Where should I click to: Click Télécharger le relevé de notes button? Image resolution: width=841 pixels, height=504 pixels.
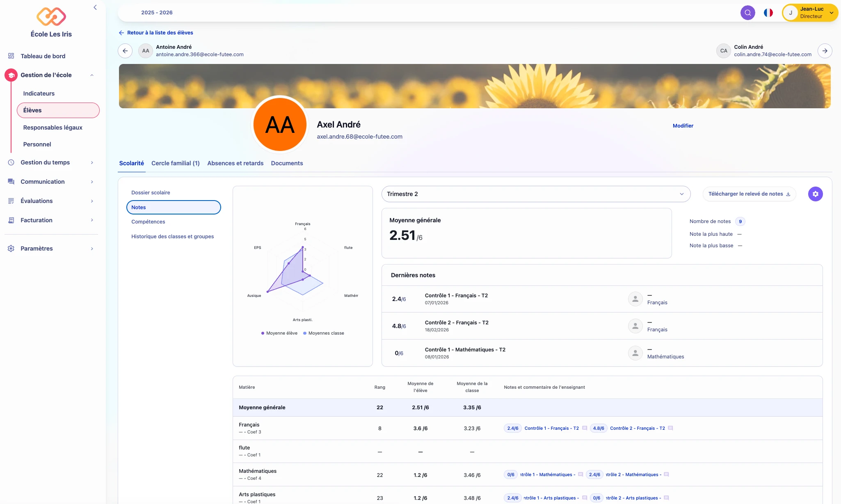click(750, 194)
